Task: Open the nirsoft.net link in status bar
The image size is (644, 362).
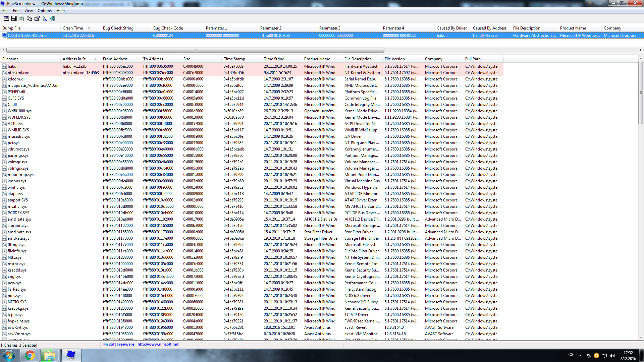Action: 158,344
